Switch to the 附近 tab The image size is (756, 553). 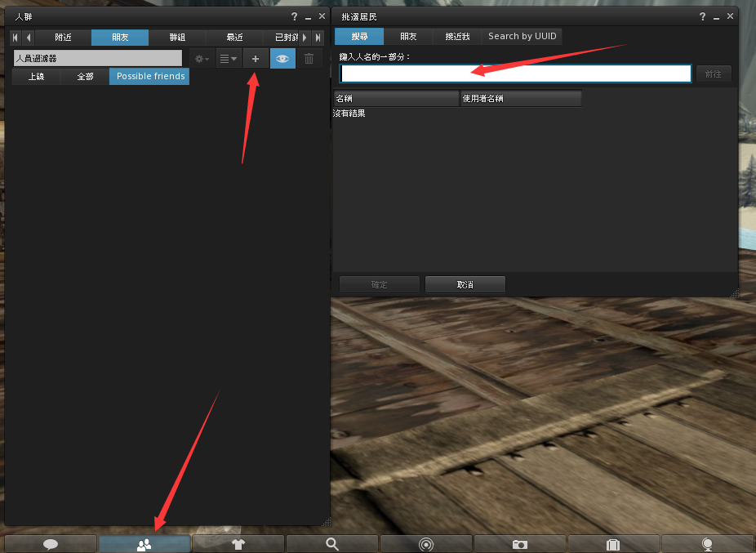(x=63, y=37)
